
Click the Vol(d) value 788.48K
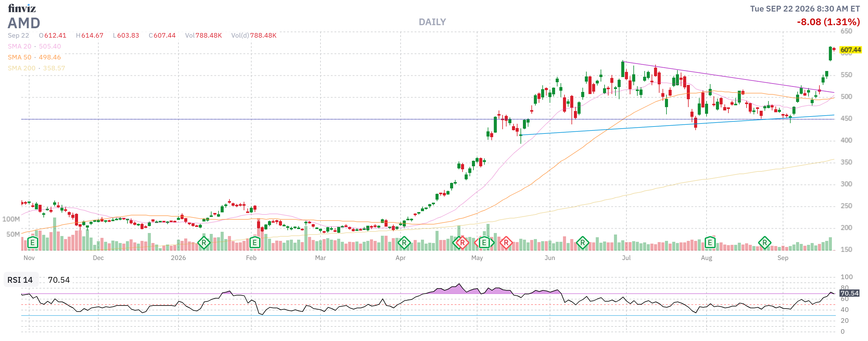click(263, 35)
